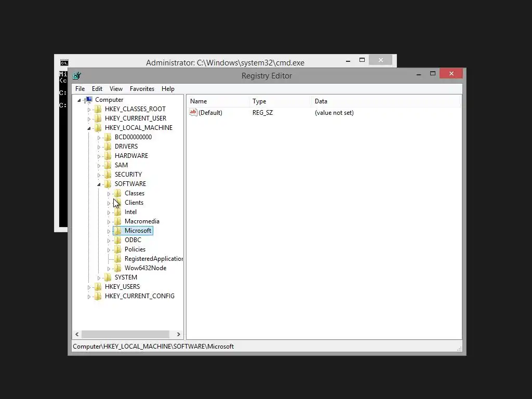This screenshot has width=532, height=399.
Task: Click the RegisteredApplications folder icon
Action: coord(118,259)
